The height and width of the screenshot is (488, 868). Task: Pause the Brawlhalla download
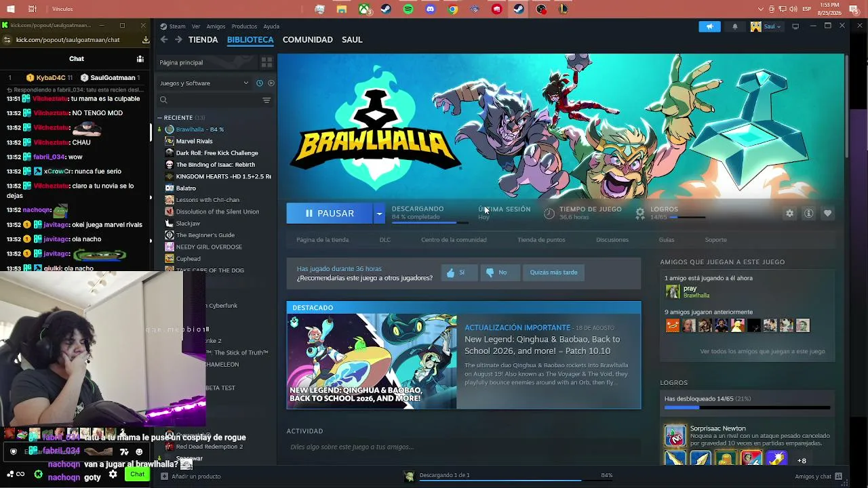pyautogui.click(x=329, y=213)
